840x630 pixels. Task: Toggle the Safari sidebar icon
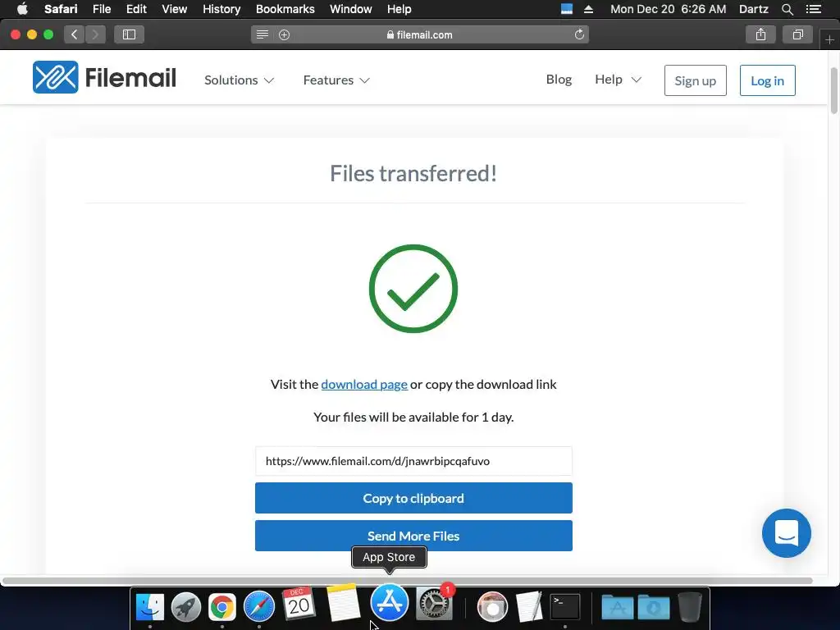[x=129, y=34]
